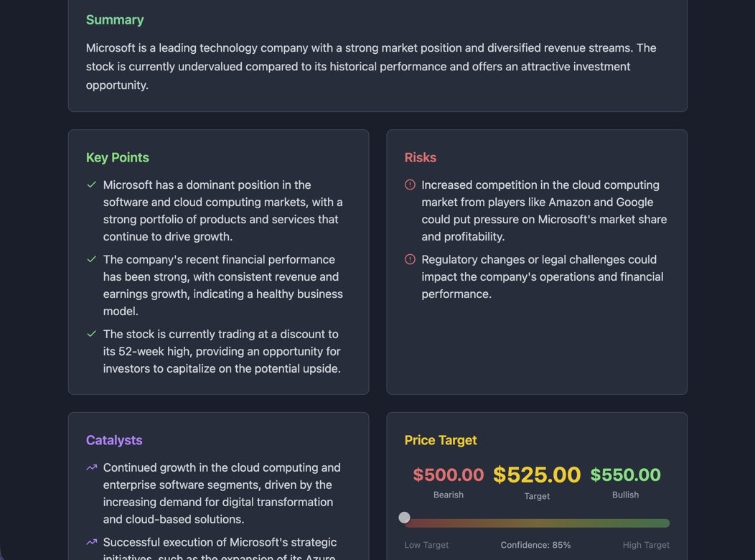Click the red-to-green price target gradient bar
The image size is (755, 560).
[537, 523]
